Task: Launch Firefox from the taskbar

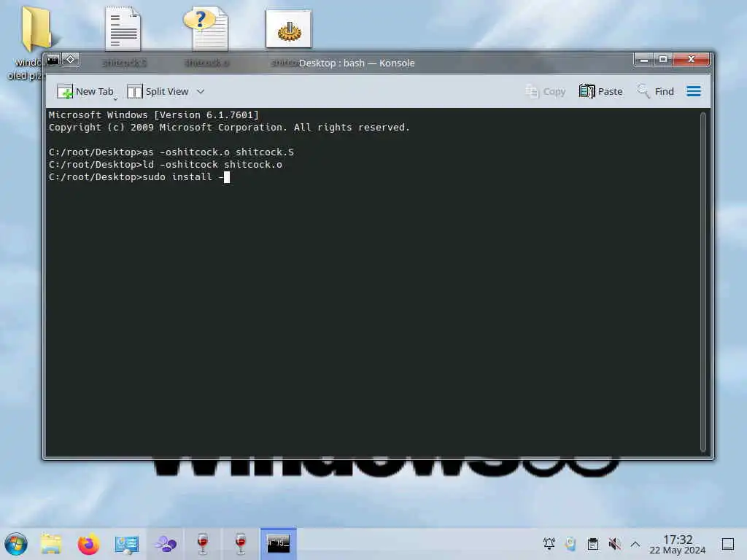Action: coord(88,544)
